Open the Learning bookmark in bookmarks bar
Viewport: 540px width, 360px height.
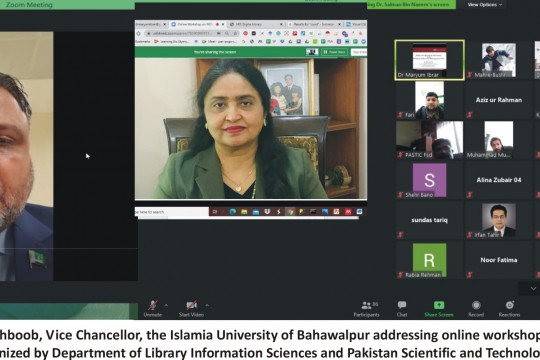[x=171, y=41]
